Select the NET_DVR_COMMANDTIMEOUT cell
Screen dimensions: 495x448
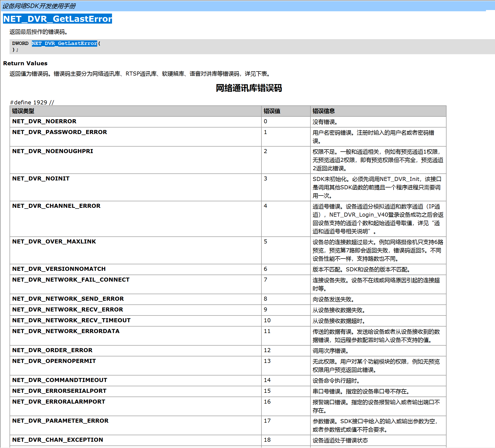point(136,380)
